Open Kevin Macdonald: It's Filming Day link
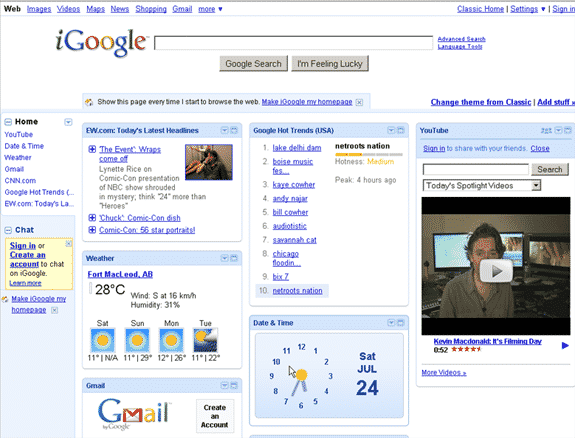Viewport: 575px width, 438px height. pos(487,341)
